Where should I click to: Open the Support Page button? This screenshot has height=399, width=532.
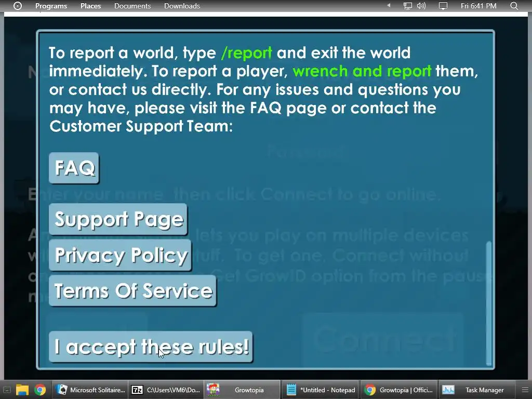(x=118, y=219)
